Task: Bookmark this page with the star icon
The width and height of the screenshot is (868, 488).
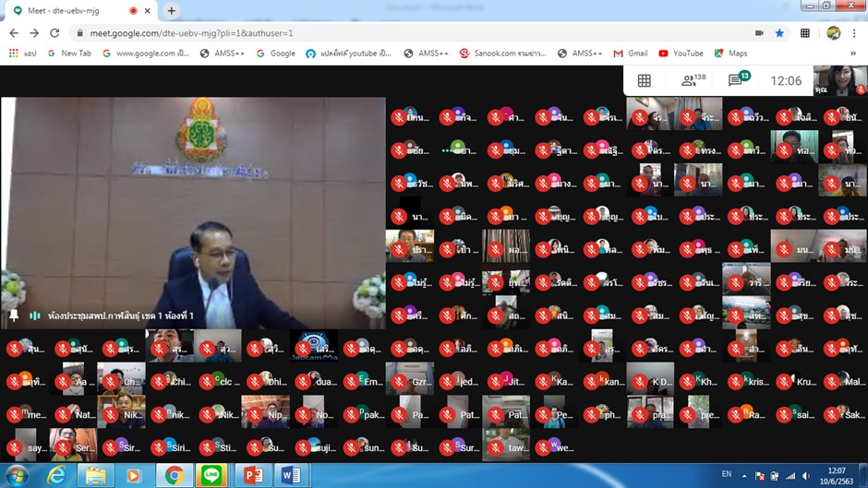Action: point(780,33)
